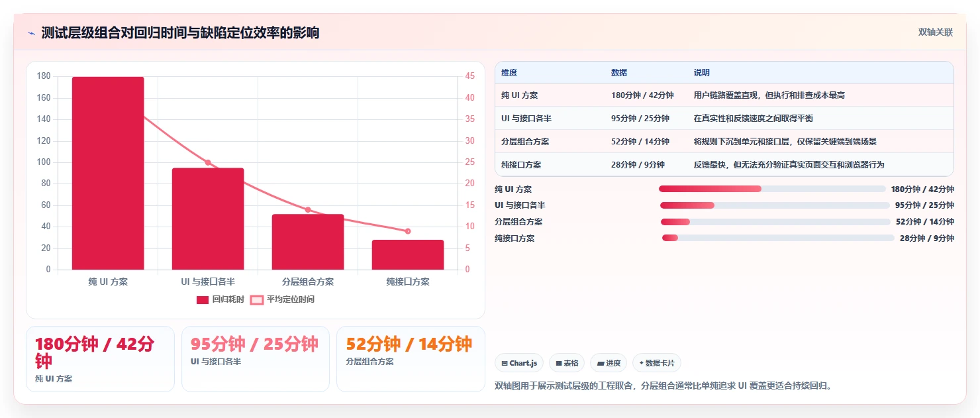Click left axis value 180
This screenshot has height=418, width=980.
[x=44, y=76]
